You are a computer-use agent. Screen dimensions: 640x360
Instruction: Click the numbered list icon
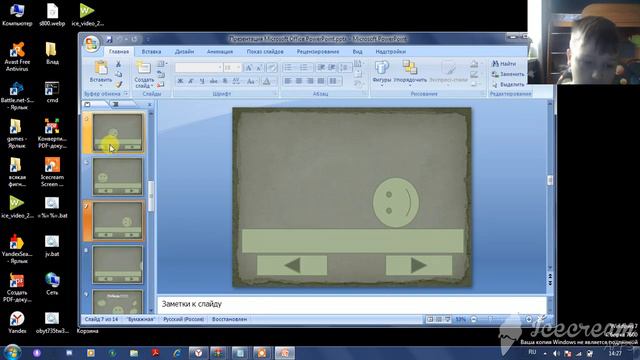pyautogui.click(x=304, y=68)
